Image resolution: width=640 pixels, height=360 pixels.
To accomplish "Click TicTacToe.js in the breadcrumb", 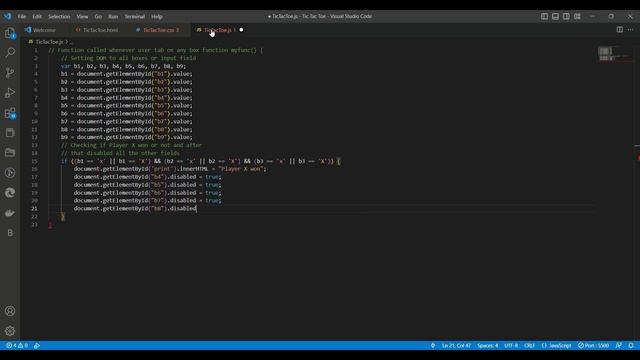I will pos(49,42).
